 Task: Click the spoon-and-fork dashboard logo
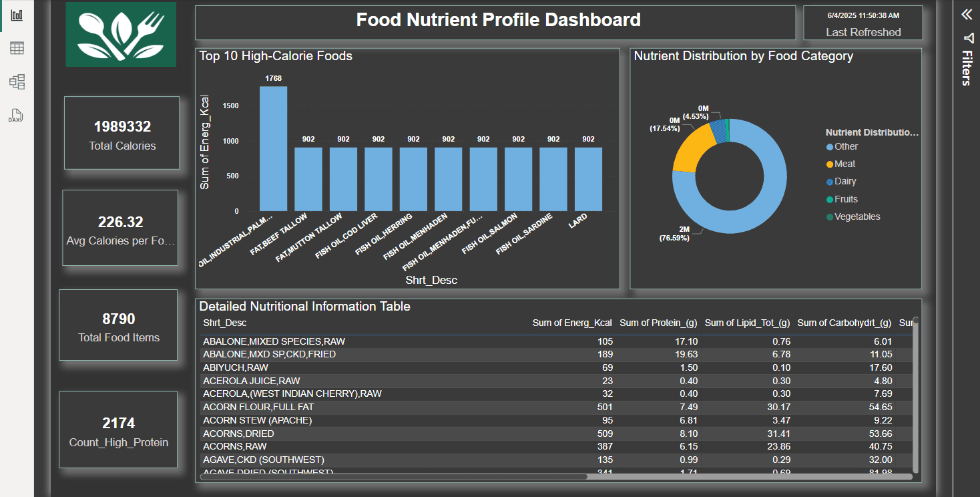(120, 33)
